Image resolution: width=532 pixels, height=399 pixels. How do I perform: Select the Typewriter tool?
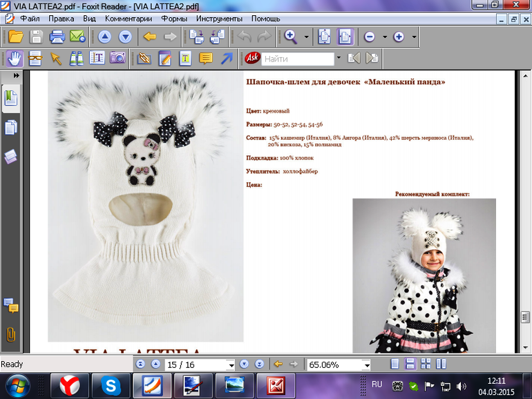click(x=185, y=59)
